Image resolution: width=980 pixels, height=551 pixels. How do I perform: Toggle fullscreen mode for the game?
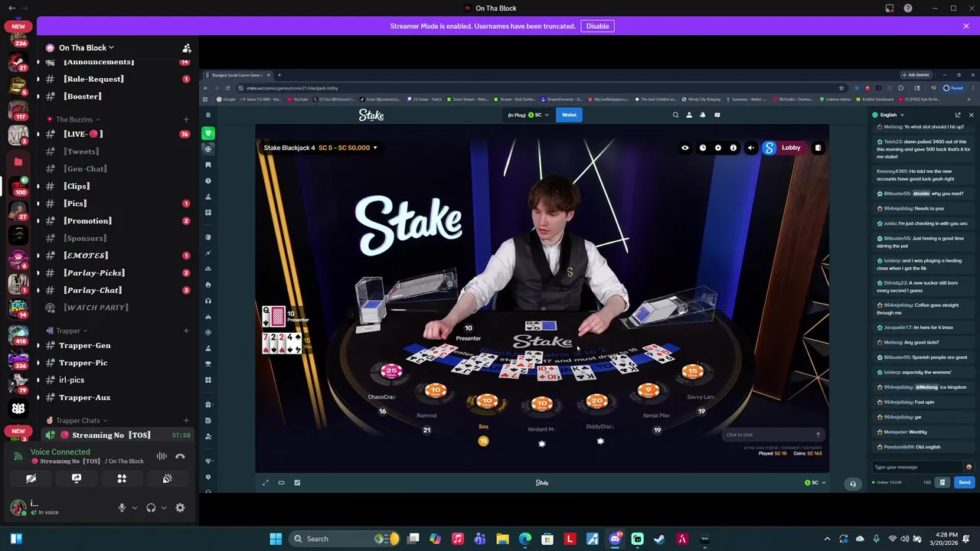[x=265, y=482]
